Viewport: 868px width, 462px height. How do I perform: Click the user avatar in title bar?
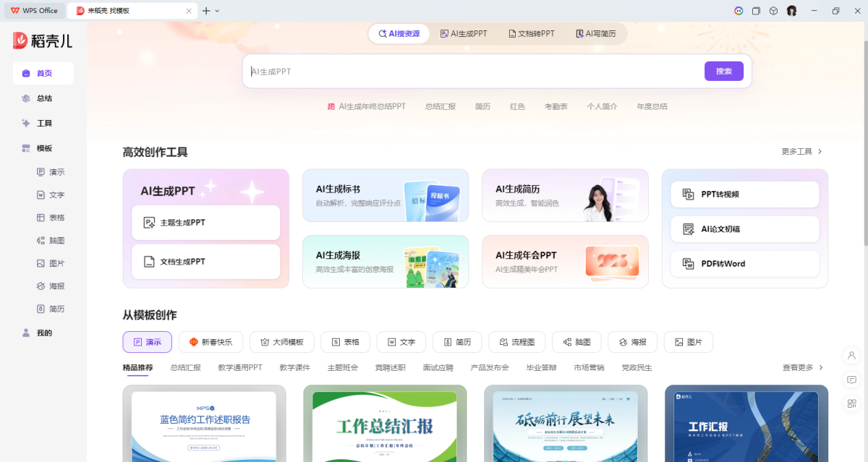pyautogui.click(x=791, y=11)
